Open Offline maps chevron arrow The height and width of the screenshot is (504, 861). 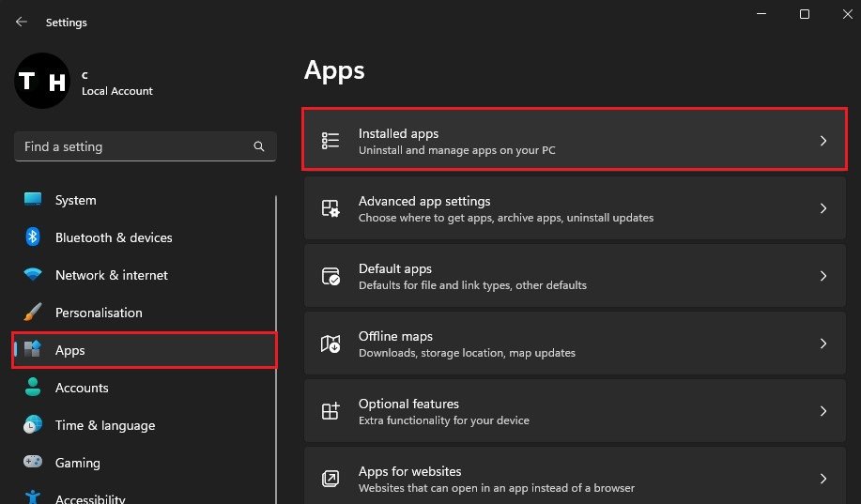tap(823, 344)
